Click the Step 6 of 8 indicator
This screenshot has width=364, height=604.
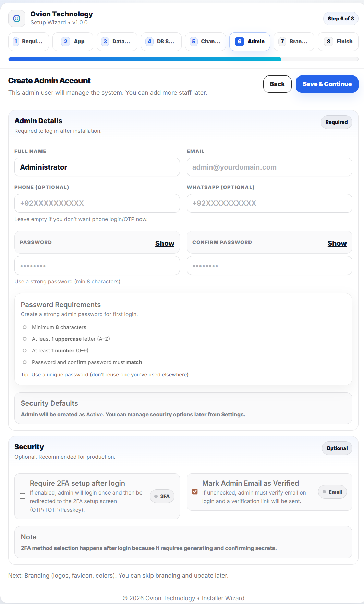tap(340, 19)
